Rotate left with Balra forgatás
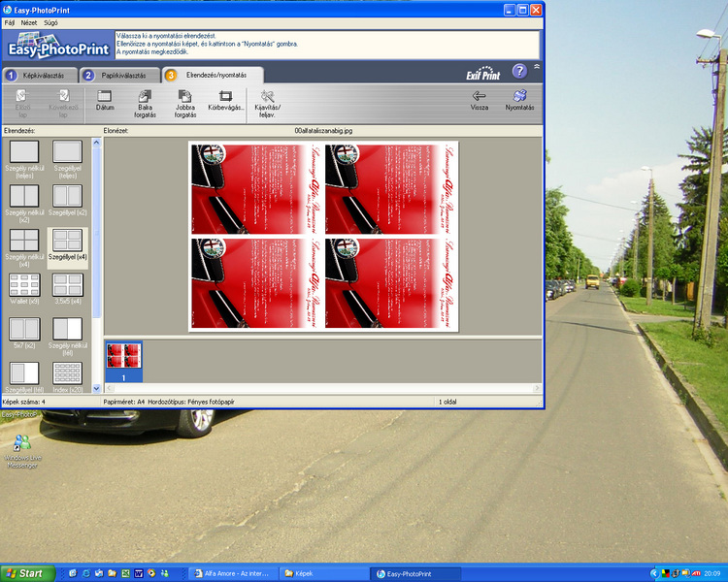 point(145,104)
